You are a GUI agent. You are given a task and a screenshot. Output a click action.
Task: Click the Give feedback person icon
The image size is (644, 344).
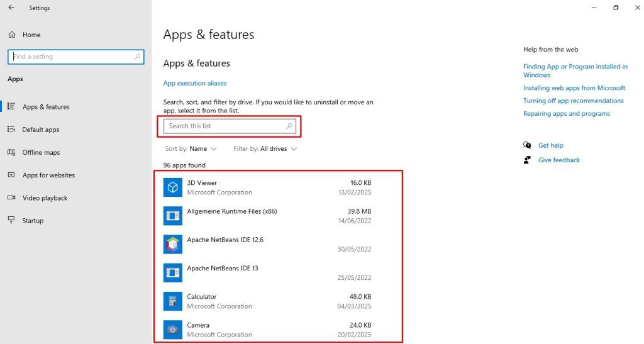tap(528, 160)
